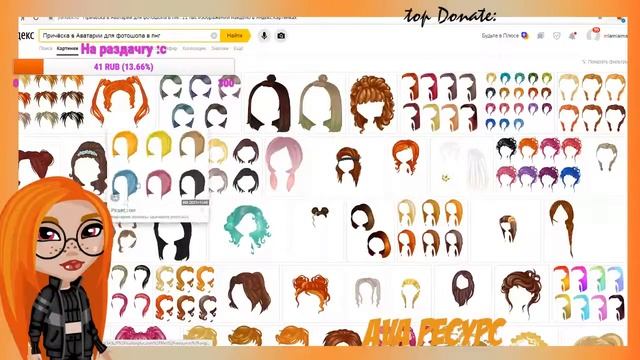The height and width of the screenshot is (360, 640).
Task: Open the blonde braided crown hair thumbnail
Action: [x=410, y=292]
